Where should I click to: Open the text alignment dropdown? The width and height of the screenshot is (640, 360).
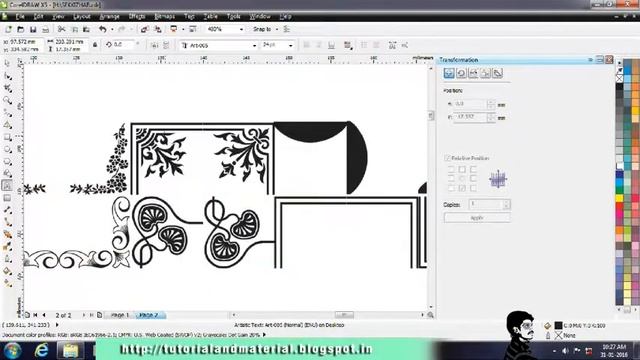[x=348, y=45]
